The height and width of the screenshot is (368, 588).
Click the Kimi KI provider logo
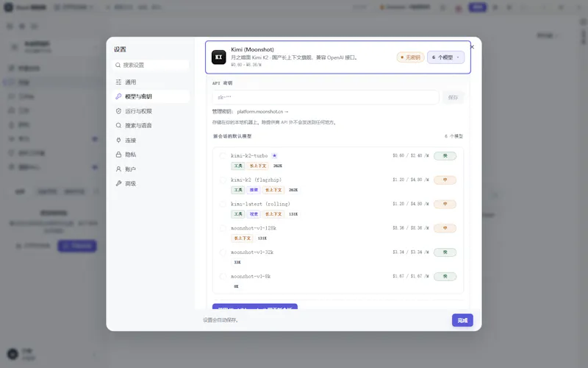tap(218, 57)
